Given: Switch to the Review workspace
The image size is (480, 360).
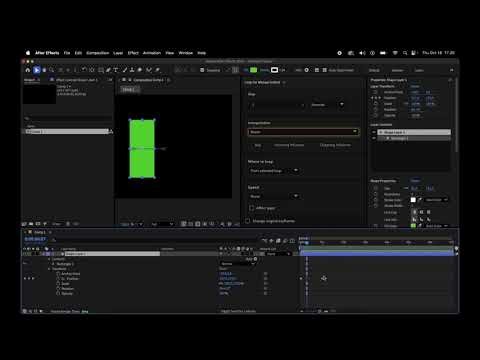Looking at the screenshot, I should click(x=397, y=70).
